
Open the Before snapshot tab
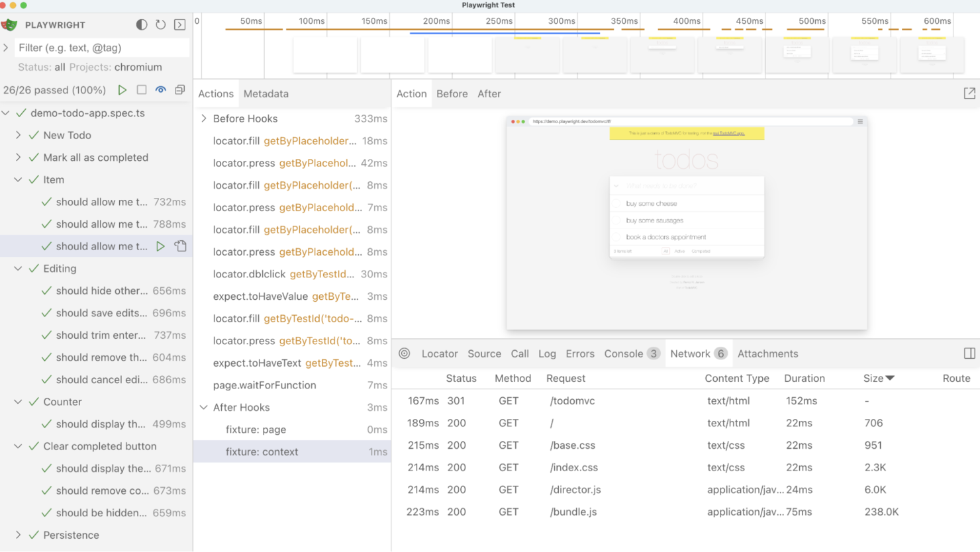[x=452, y=93]
